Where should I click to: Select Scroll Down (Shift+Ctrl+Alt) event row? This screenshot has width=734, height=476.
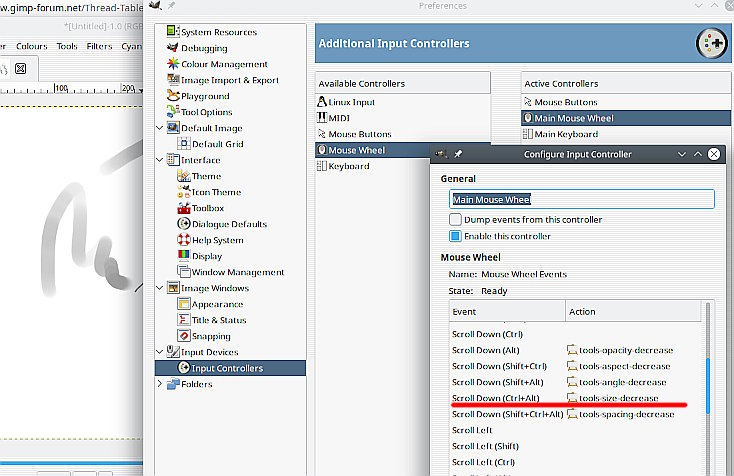(x=577, y=414)
